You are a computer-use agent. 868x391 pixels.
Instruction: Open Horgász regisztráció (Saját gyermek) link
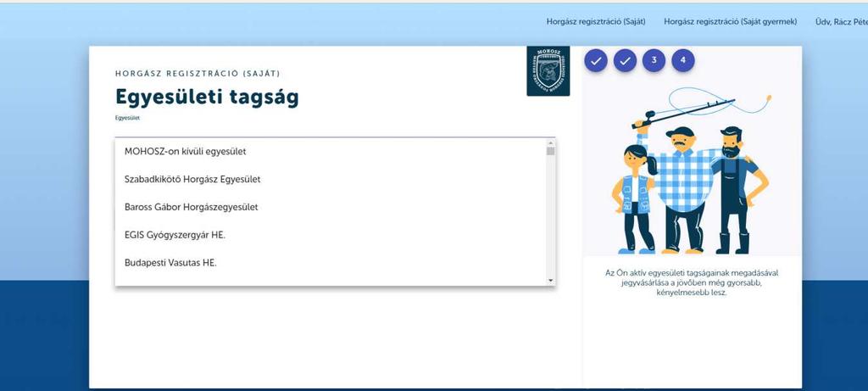click(730, 21)
